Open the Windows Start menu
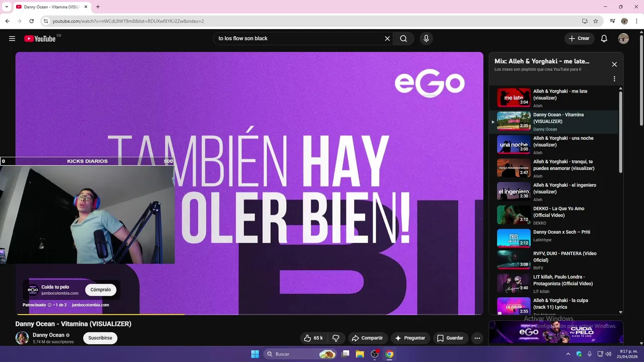Image resolution: width=644 pixels, height=362 pixels. [x=255, y=354]
